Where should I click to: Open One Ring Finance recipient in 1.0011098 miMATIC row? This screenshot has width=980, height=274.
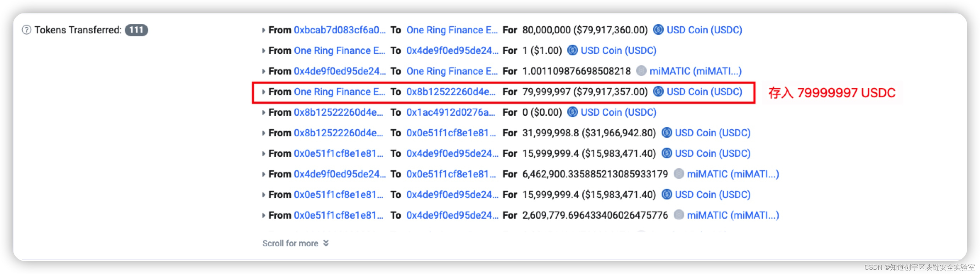click(452, 71)
